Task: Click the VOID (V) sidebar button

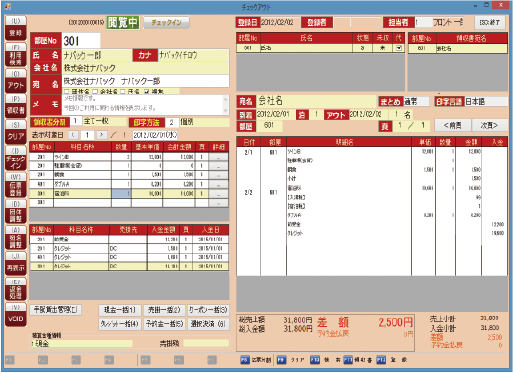Action: (x=16, y=315)
